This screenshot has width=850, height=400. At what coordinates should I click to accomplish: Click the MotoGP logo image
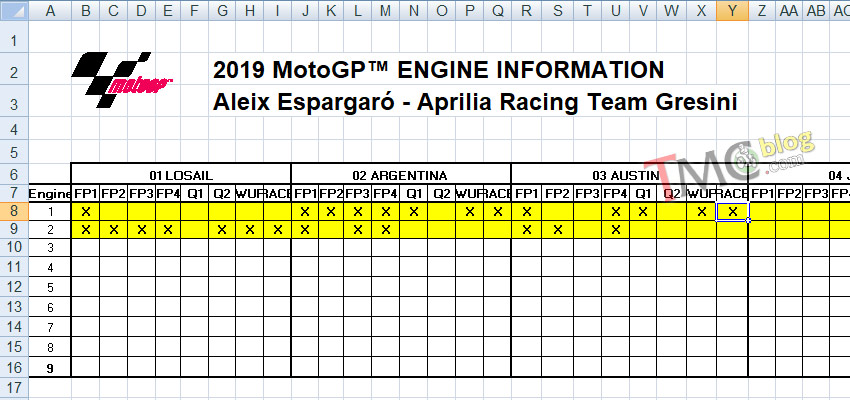[x=121, y=79]
